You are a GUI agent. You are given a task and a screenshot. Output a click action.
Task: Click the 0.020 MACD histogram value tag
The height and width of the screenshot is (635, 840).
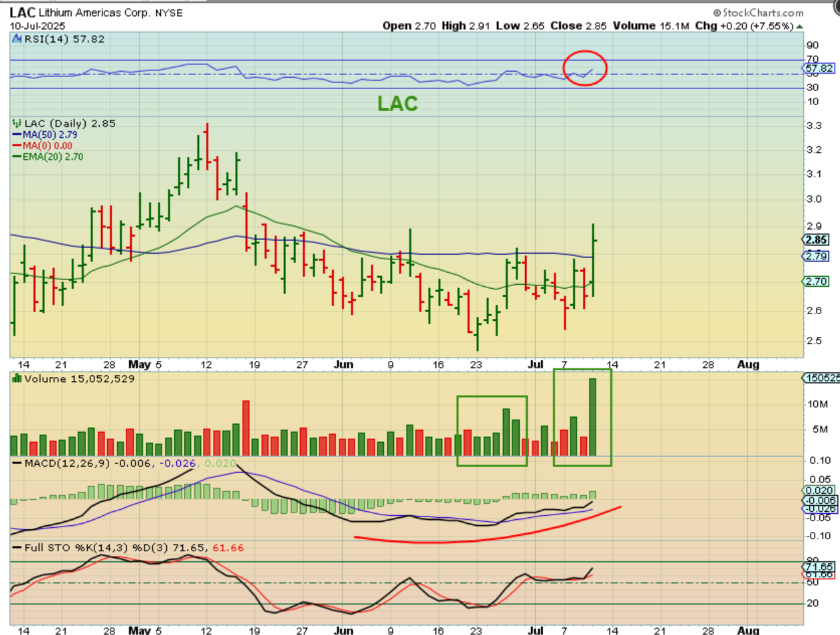coord(820,490)
